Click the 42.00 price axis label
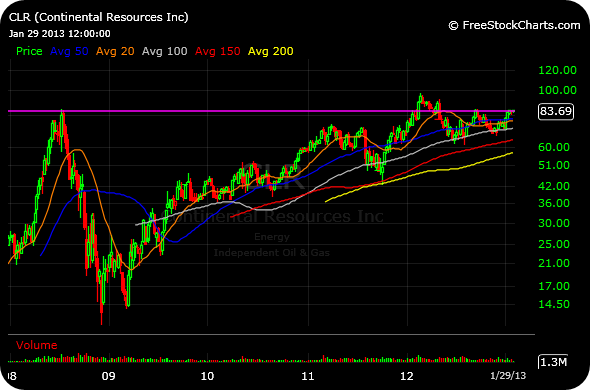The height and width of the screenshot is (390, 590). tap(554, 186)
